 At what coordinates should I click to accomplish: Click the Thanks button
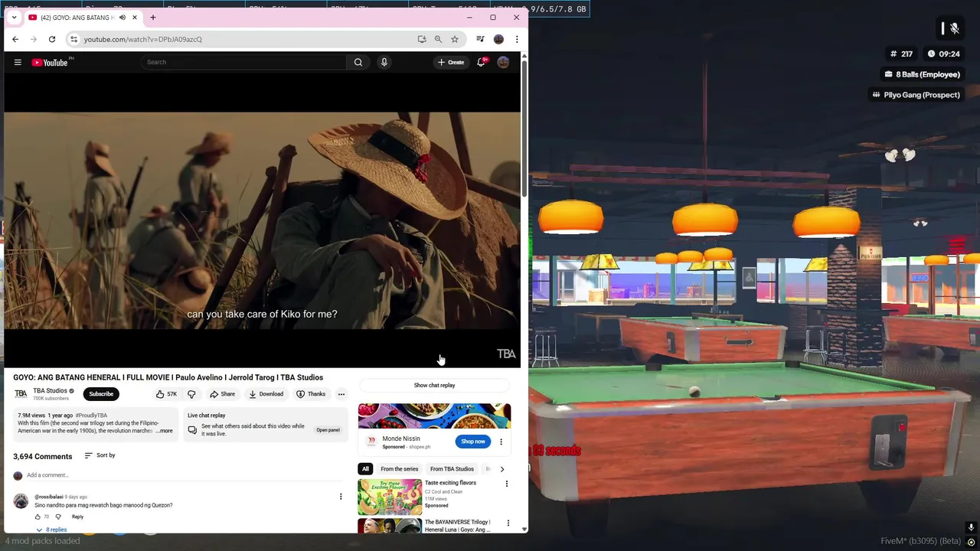[311, 394]
